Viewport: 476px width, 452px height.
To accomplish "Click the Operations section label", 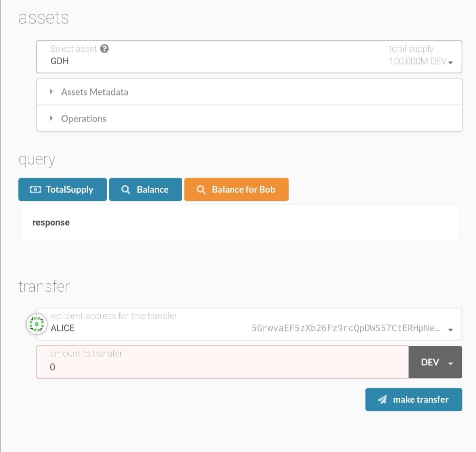I will pos(84,119).
